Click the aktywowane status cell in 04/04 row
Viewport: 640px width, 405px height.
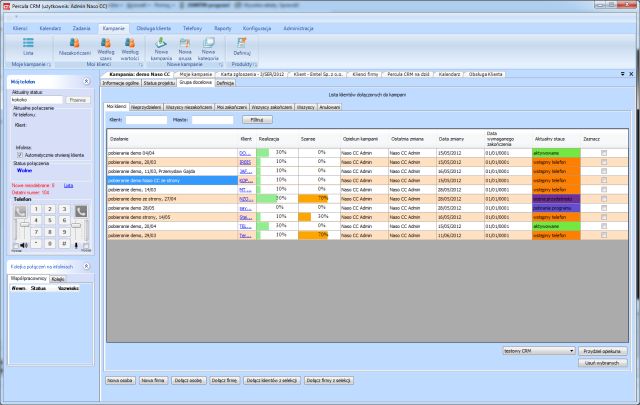(556, 153)
